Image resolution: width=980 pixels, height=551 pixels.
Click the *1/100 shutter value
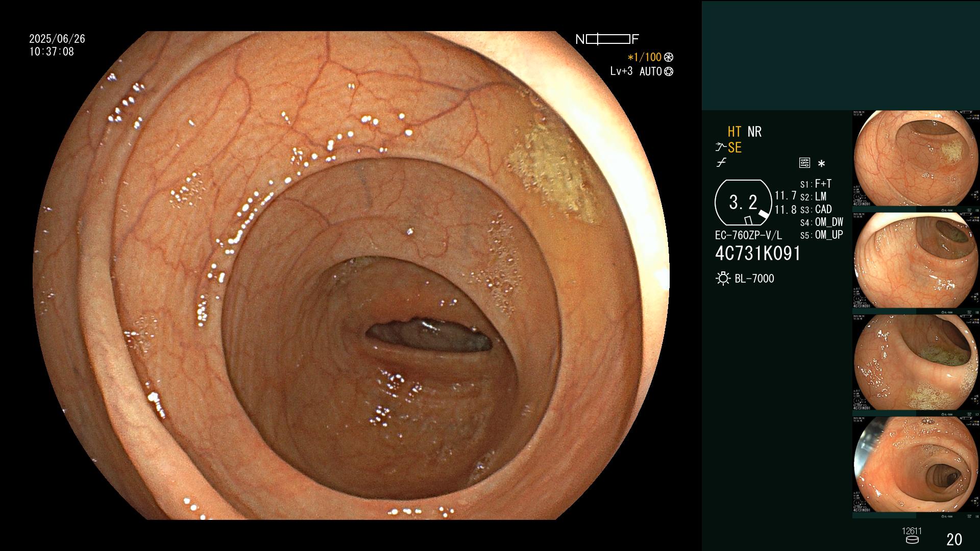644,57
